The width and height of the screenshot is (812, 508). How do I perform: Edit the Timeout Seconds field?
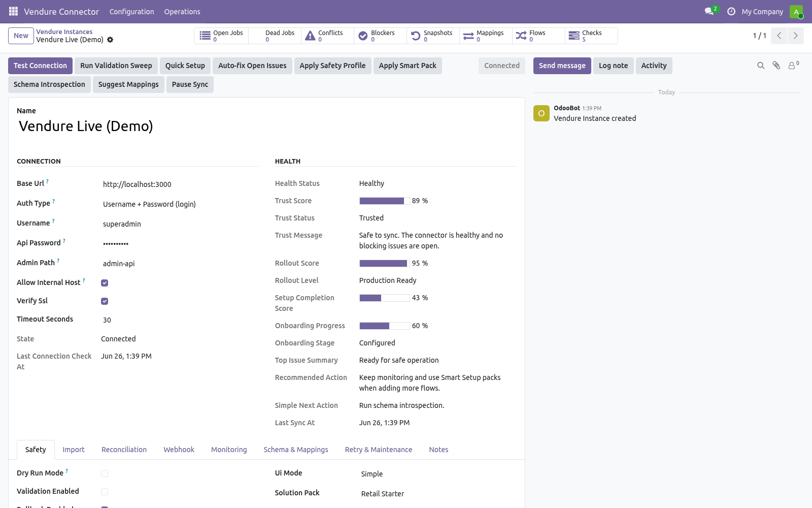pos(180,320)
